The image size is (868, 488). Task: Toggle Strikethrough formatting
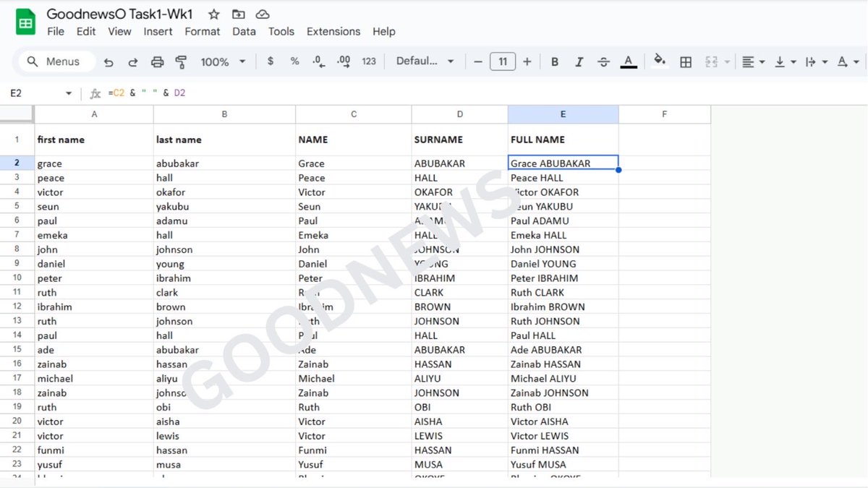click(603, 62)
